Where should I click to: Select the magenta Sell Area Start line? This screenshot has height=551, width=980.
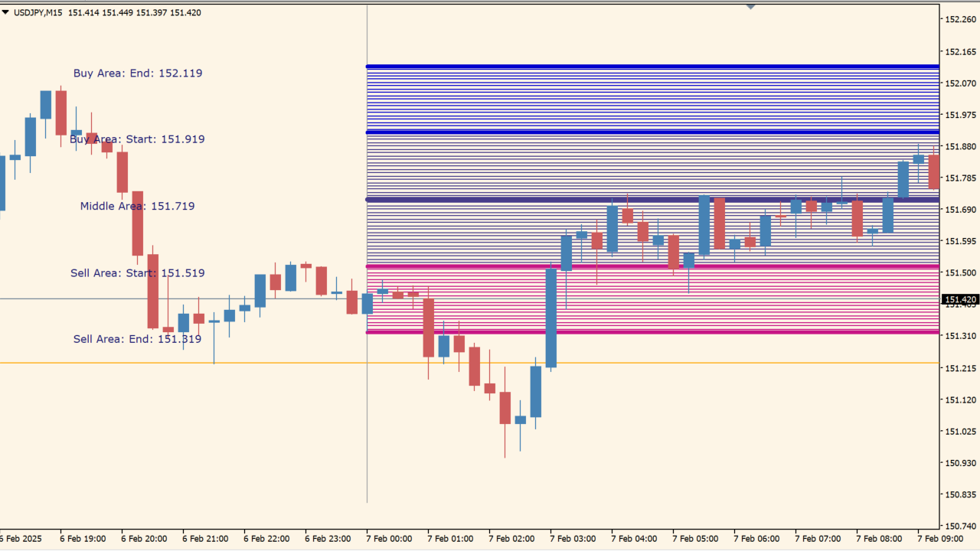pyautogui.click(x=652, y=266)
